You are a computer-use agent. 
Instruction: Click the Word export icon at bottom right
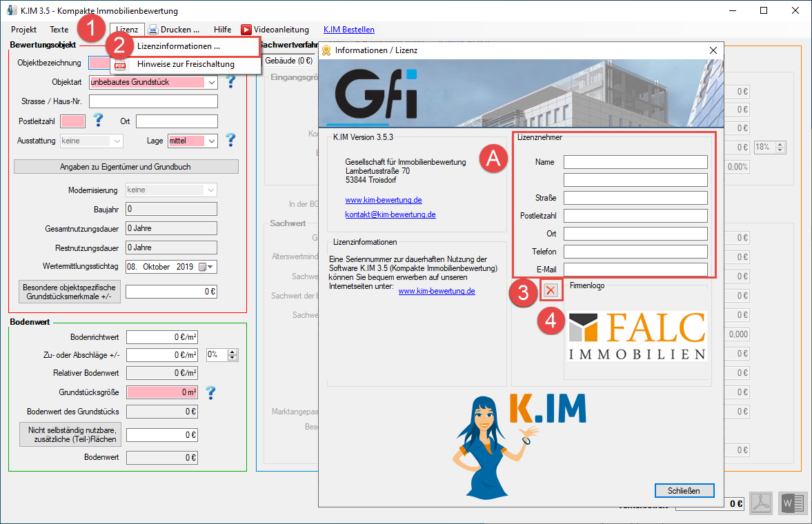[792, 503]
